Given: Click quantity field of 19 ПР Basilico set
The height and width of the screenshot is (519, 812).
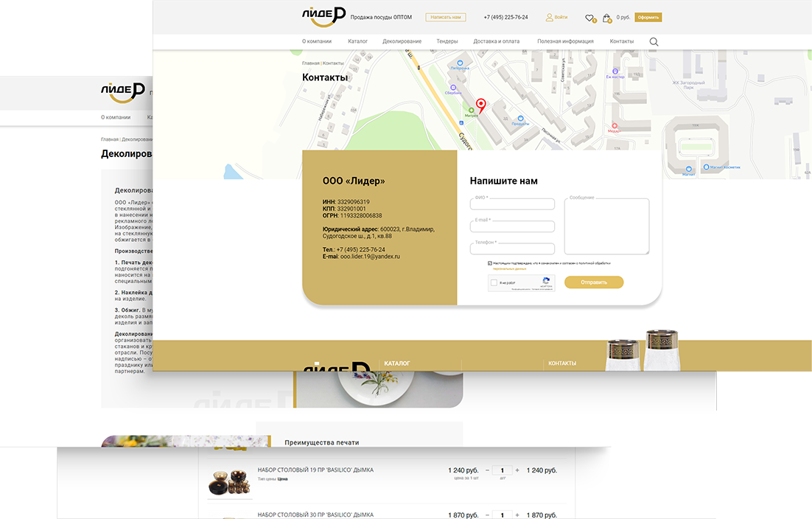Looking at the screenshot, I should click(502, 470).
